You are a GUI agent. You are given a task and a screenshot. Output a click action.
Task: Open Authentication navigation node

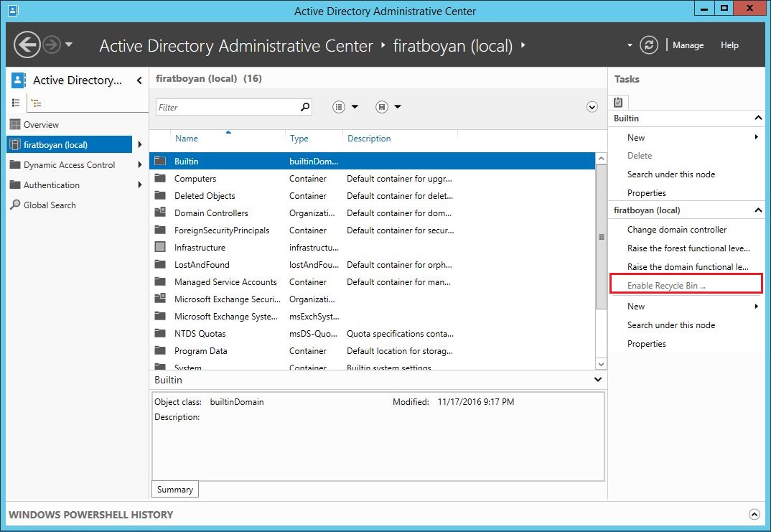point(51,185)
